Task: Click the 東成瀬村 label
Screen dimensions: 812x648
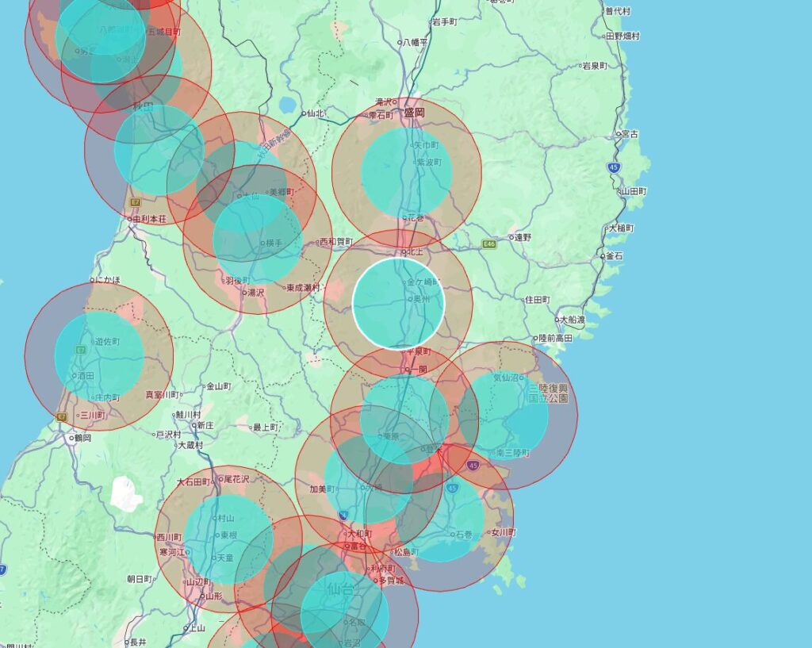Action: click(x=302, y=287)
